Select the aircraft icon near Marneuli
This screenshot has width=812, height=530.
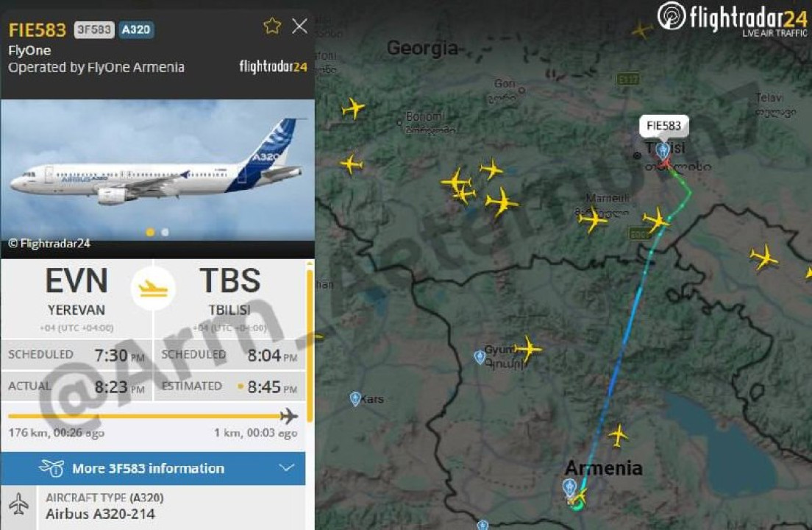tap(592, 219)
